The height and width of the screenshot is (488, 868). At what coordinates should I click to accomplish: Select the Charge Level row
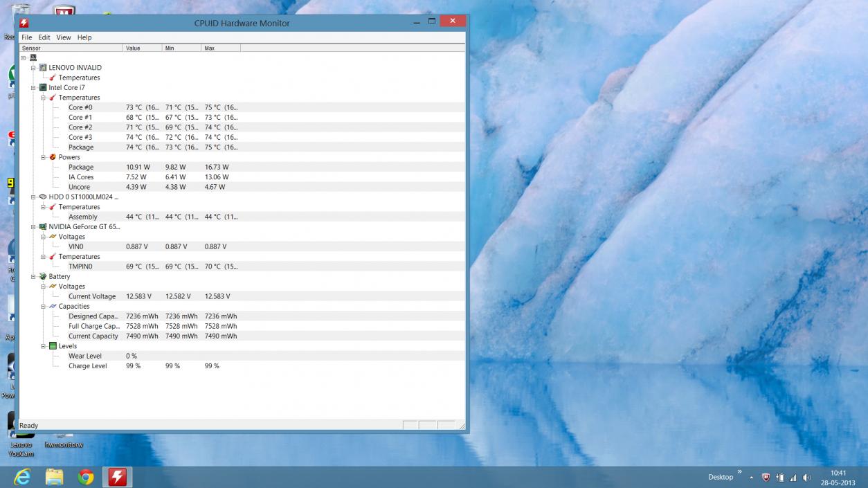[88, 366]
